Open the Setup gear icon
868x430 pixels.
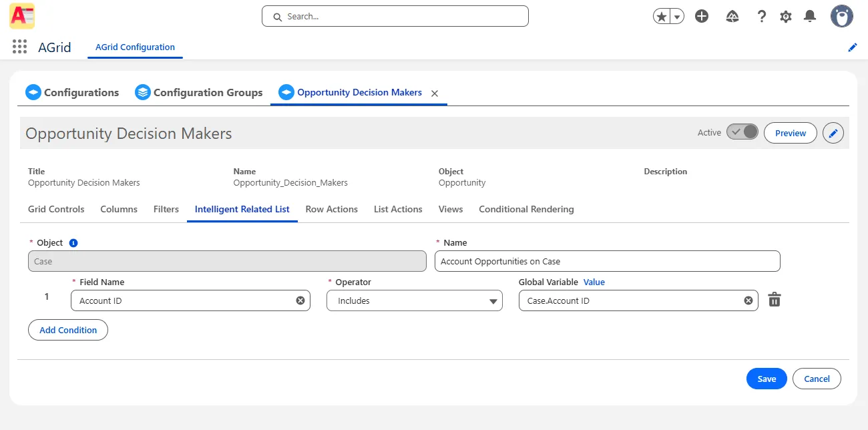(x=786, y=17)
